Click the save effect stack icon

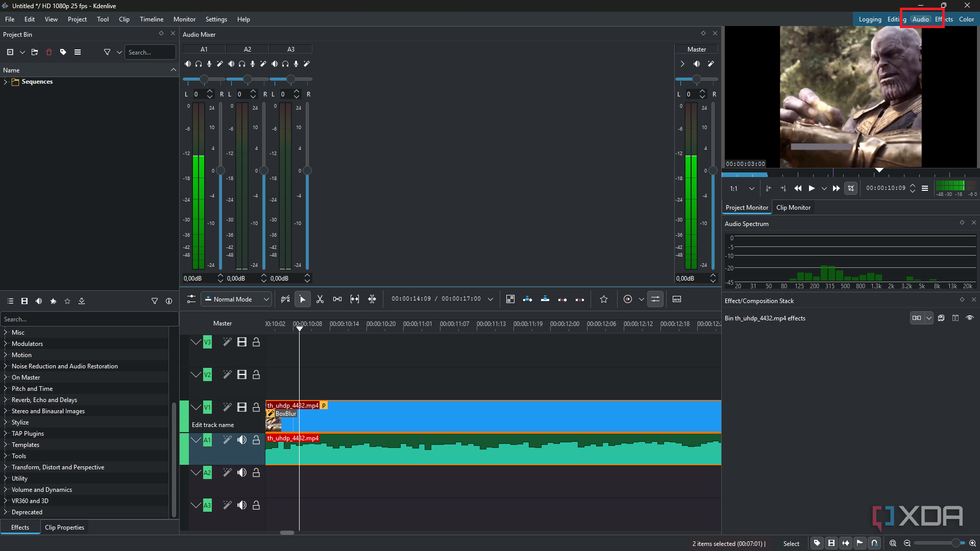941,318
